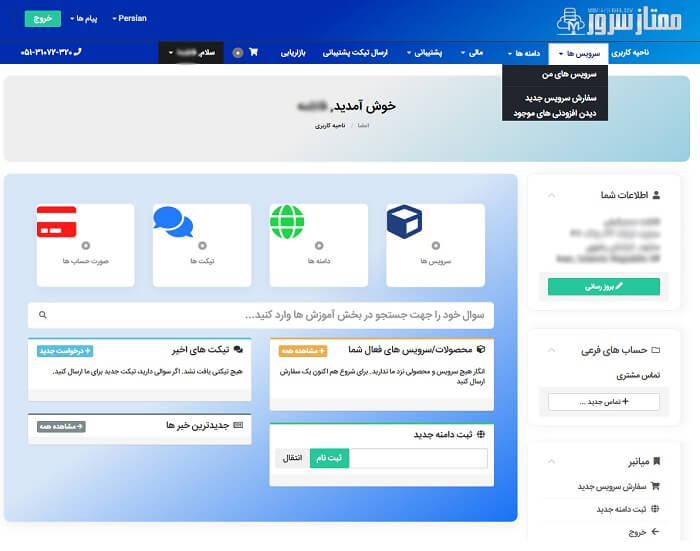700x551 pixels.
Task: Click the phone icon next to the number
Action: click(78, 52)
